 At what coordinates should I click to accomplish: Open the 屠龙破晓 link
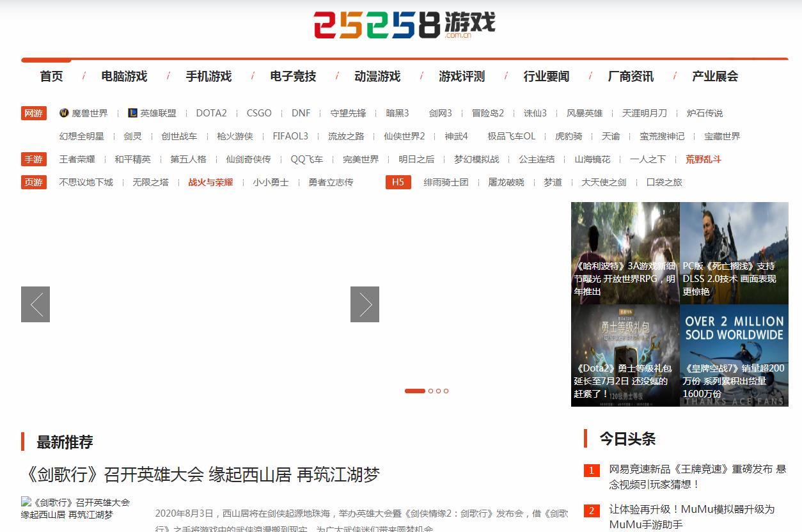click(506, 182)
